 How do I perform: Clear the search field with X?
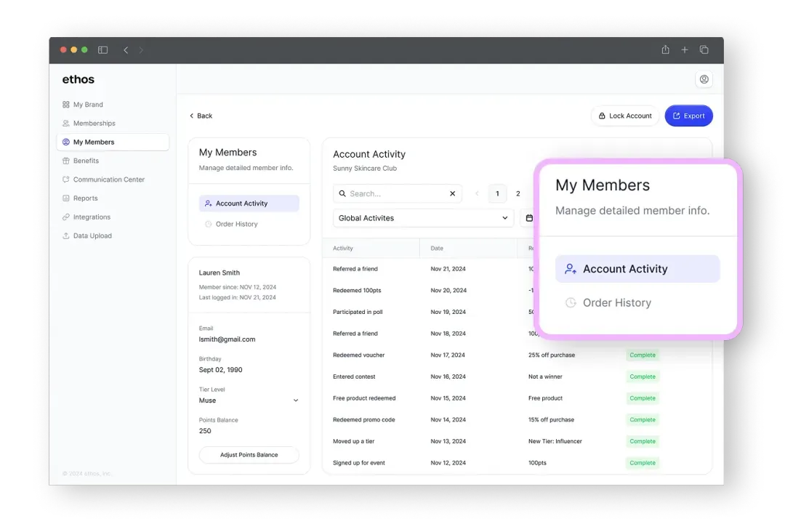453,193
